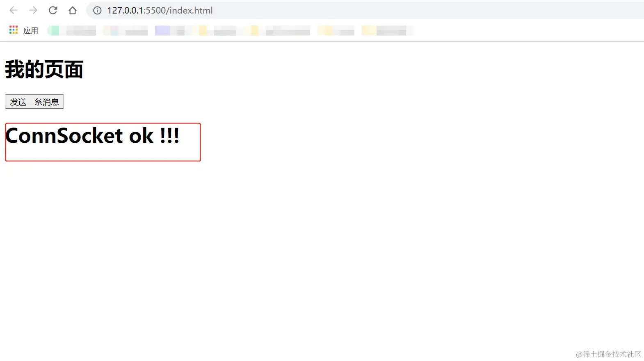Open site information icon in address bar
This screenshot has width=644, height=361.
pyautogui.click(x=97, y=11)
